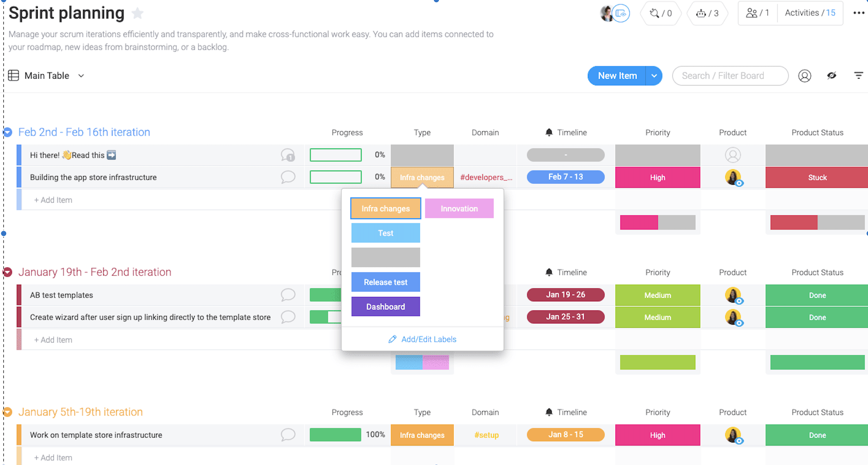Star the Sprint planning board
The height and width of the screenshot is (465, 868).
138,13
